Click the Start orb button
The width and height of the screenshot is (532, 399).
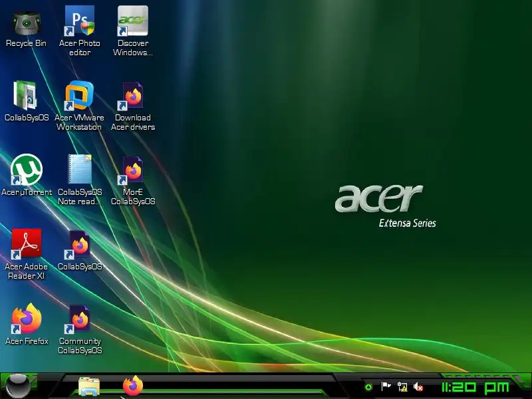click(x=17, y=386)
